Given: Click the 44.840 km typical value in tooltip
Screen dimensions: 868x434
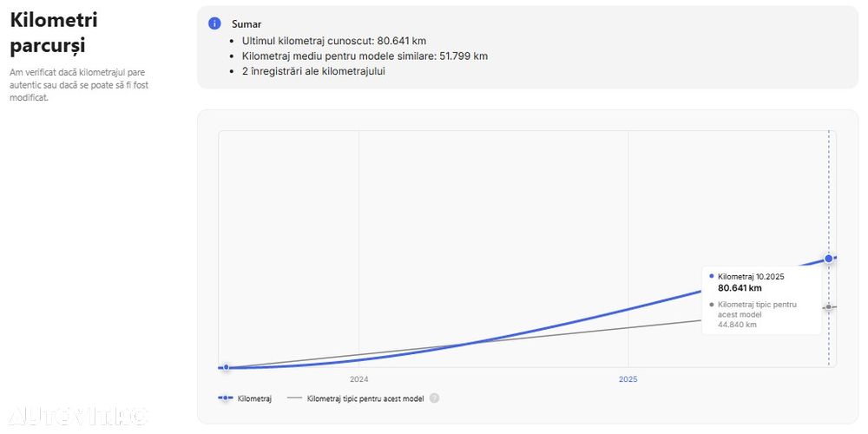Looking at the screenshot, I should pos(737,325).
